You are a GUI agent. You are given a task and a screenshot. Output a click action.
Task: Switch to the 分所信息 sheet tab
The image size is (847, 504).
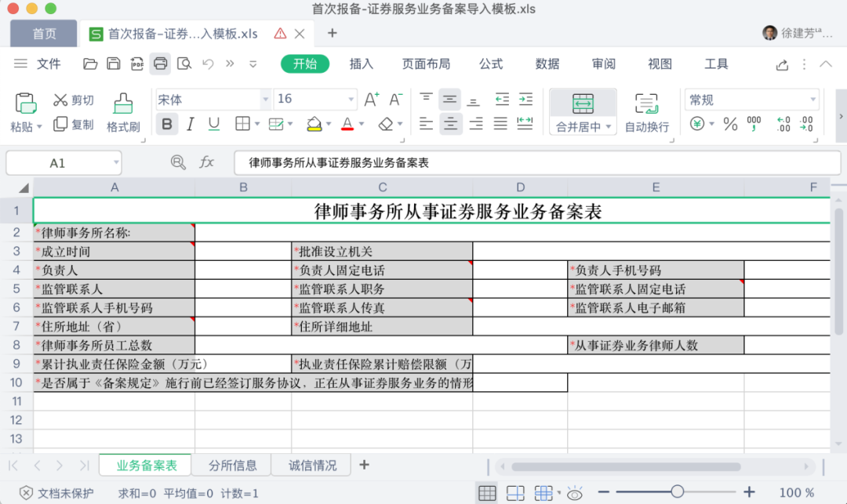[x=232, y=465]
